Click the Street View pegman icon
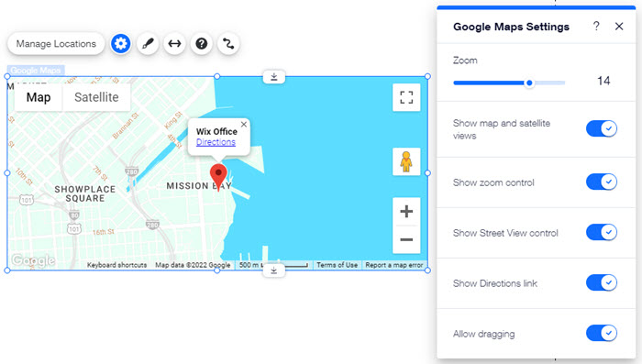 pyautogui.click(x=406, y=161)
